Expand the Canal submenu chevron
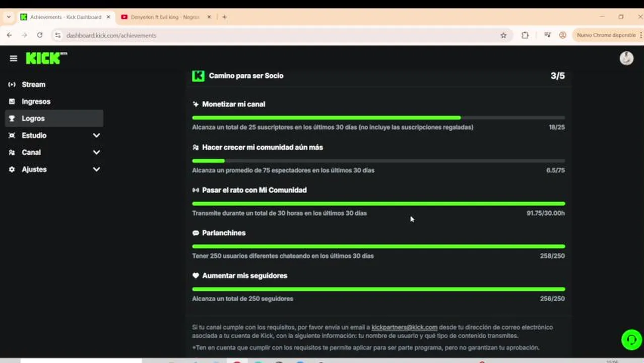 click(96, 152)
